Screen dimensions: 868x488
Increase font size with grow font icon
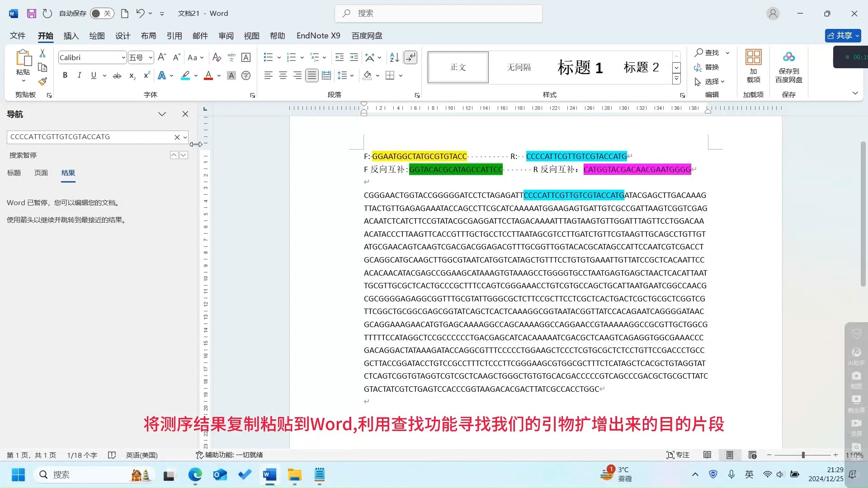pyautogui.click(x=162, y=57)
